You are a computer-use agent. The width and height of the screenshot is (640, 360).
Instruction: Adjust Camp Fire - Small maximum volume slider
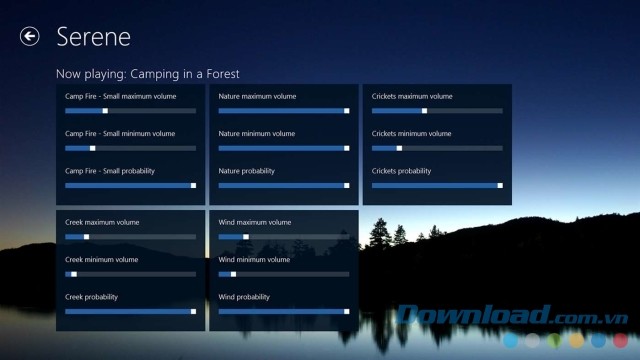coord(131,111)
